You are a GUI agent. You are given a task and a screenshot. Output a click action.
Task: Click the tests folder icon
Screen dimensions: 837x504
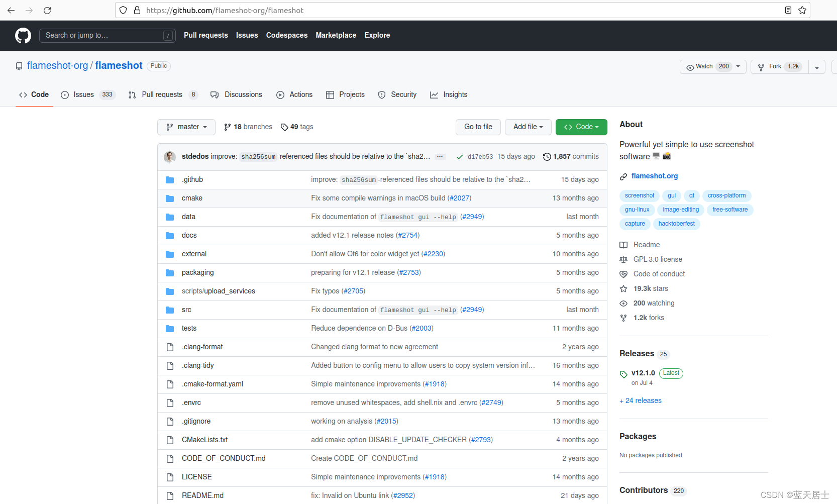[170, 329]
